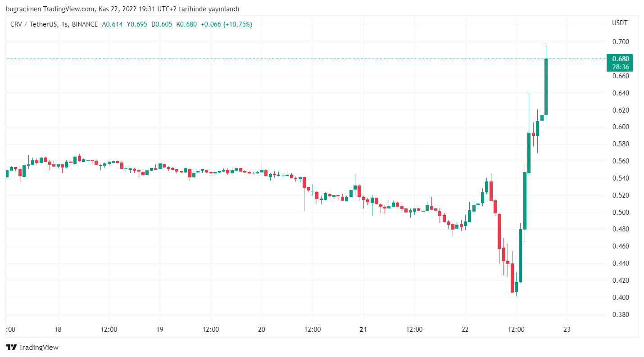Click the 0.540 price axis label

coord(620,178)
